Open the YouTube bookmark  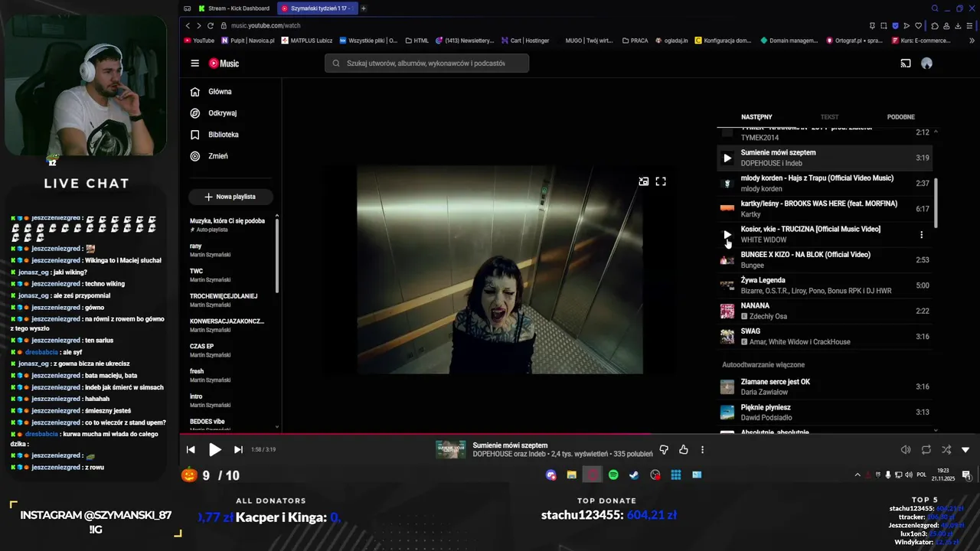coord(199,41)
